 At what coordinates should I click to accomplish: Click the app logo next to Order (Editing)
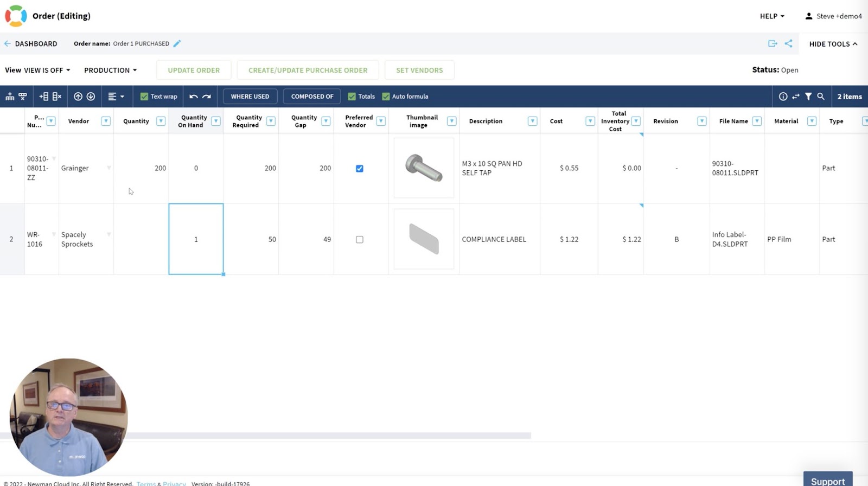[16, 16]
